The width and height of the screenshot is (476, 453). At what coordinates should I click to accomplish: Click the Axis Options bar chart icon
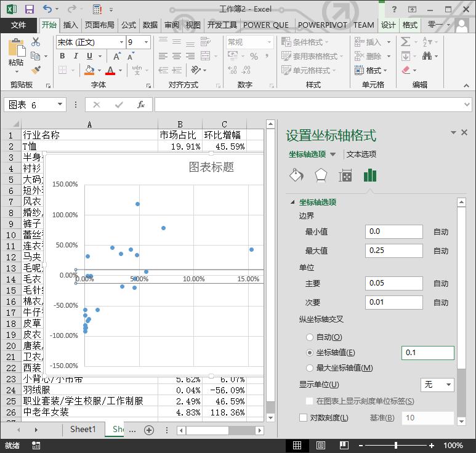[369, 175]
